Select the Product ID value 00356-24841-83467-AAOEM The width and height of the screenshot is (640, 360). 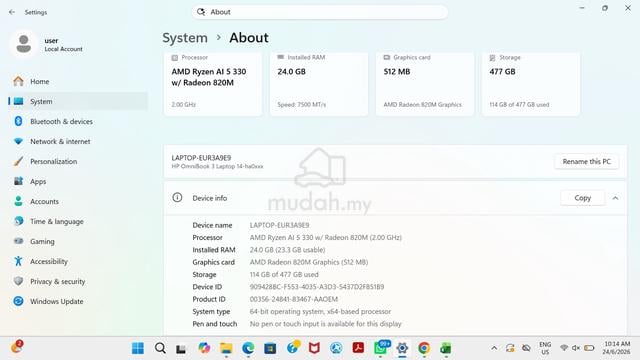pyautogui.click(x=294, y=299)
